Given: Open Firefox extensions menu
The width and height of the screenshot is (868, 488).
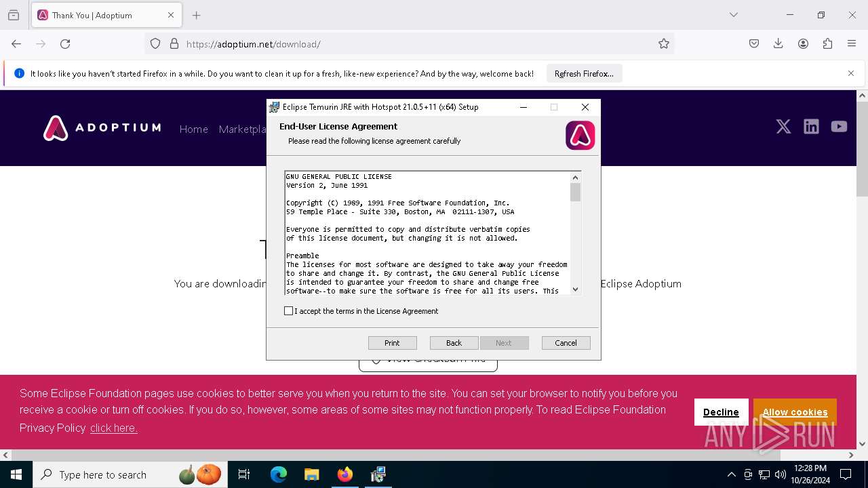Looking at the screenshot, I should pos(827,44).
